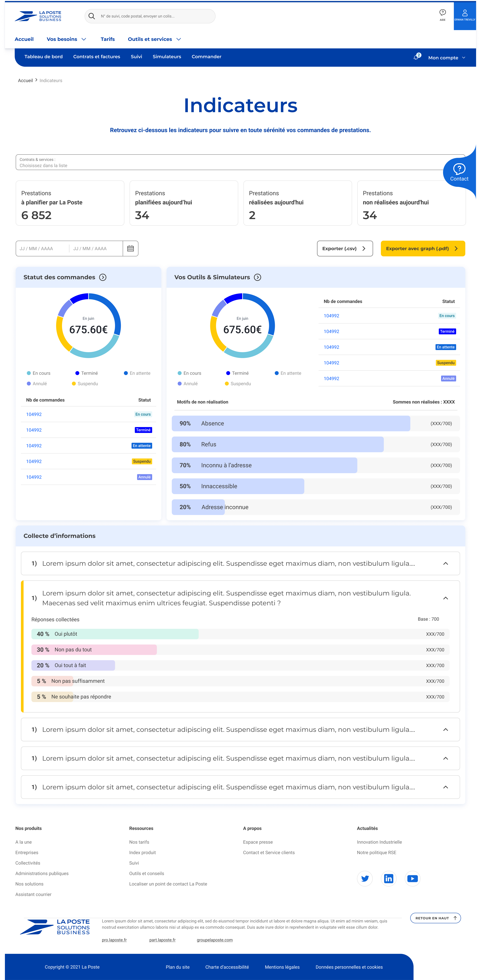Open the notifications bell icon
Image resolution: width=481 pixels, height=980 pixels.
(416, 57)
